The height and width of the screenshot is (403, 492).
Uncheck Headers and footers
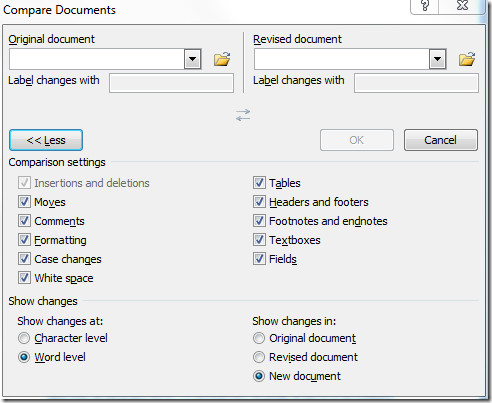259,202
